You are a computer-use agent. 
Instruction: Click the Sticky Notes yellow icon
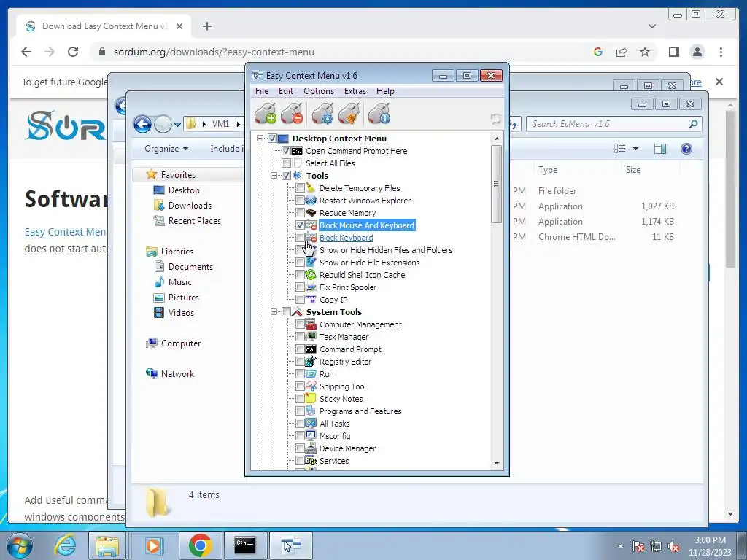click(x=311, y=399)
